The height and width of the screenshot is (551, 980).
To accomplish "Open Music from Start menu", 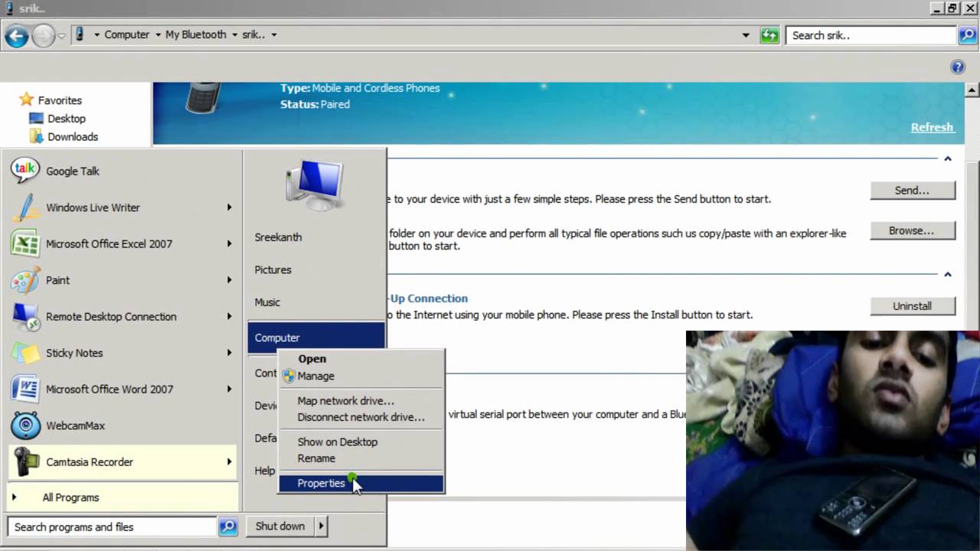I will click(x=267, y=302).
